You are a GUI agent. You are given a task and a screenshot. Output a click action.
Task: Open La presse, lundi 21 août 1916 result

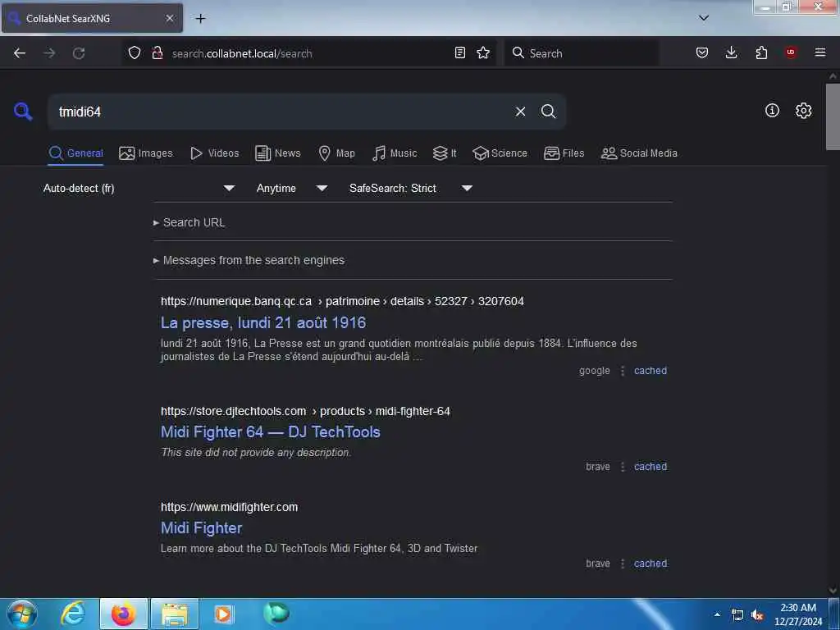click(263, 322)
